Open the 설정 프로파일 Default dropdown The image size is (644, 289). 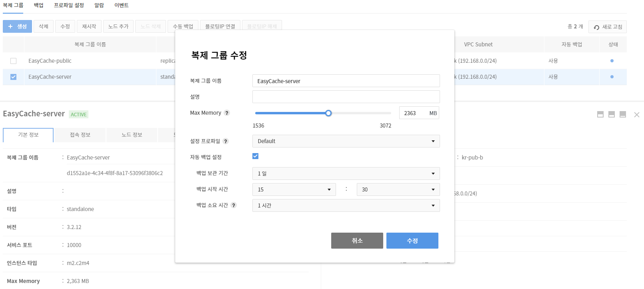[346, 141]
